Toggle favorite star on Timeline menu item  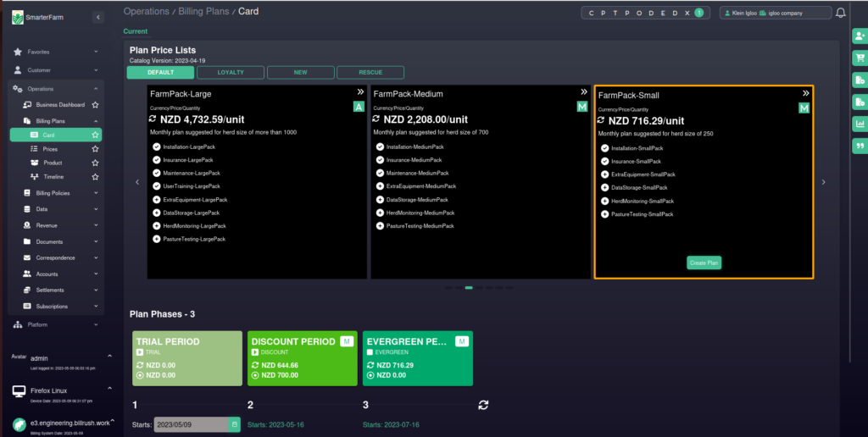[95, 177]
